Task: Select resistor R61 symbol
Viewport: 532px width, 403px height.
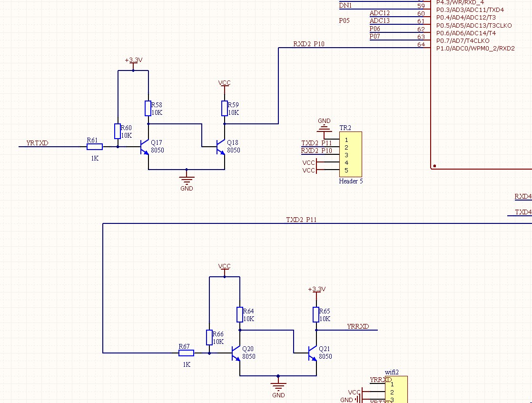Action: [x=95, y=147]
